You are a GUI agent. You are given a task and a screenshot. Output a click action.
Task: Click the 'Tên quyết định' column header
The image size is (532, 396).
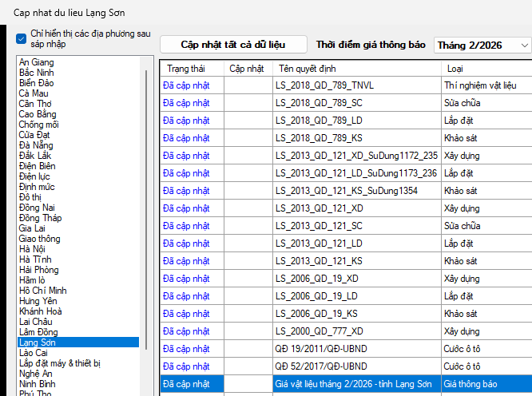click(305, 69)
